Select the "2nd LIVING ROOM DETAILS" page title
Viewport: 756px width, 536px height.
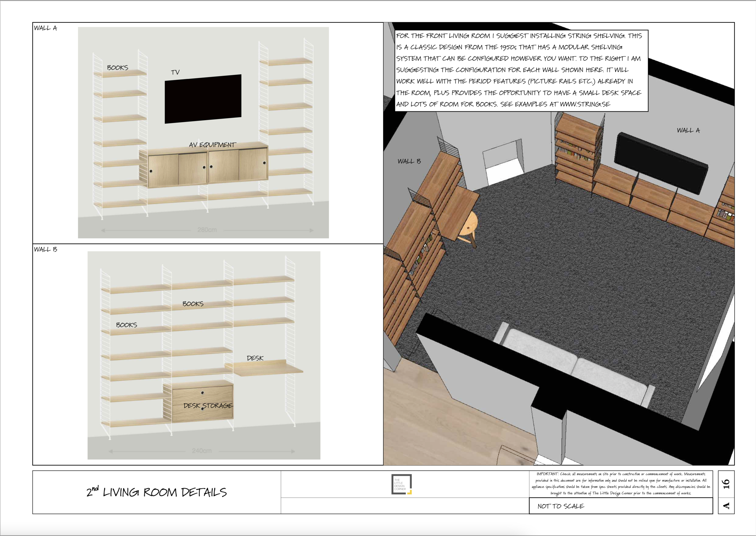tap(156, 492)
